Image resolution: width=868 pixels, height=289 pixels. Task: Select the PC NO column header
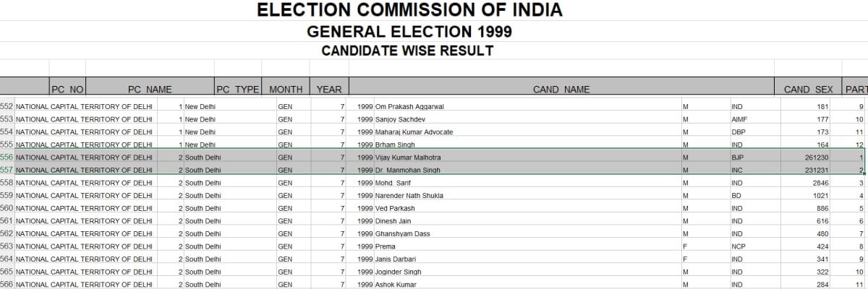point(67,90)
